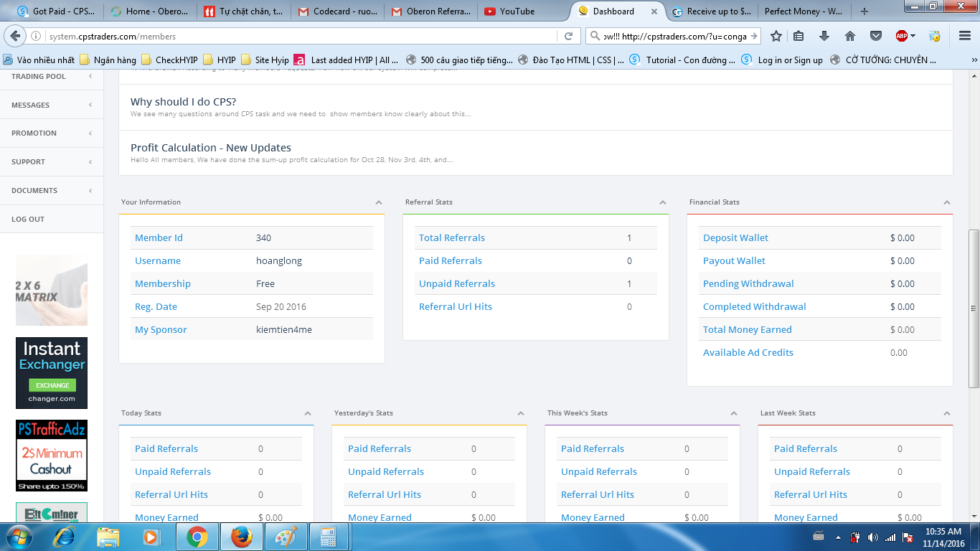Viewport: 980px width, 551px height.
Task: Click the Firefox back arrow button
Action: tap(16, 36)
